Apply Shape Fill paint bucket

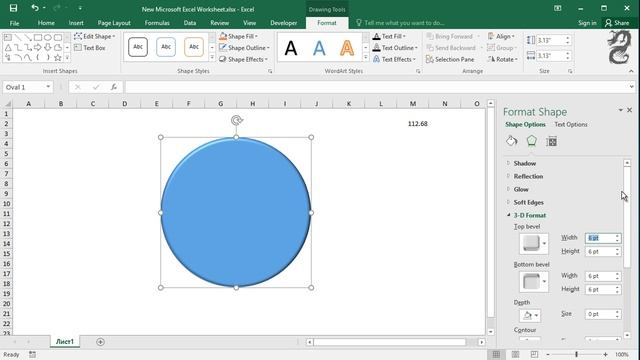(x=223, y=36)
